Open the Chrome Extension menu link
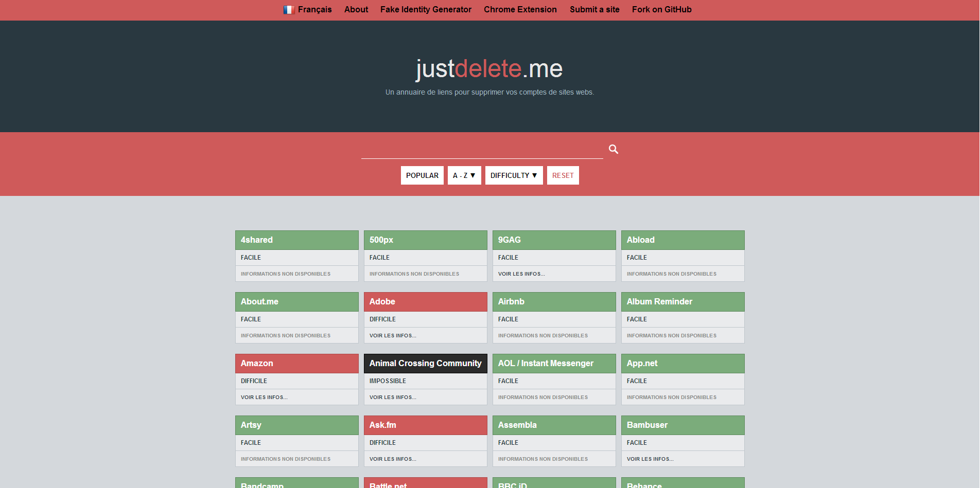 pyautogui.click(x=520, y=9)
